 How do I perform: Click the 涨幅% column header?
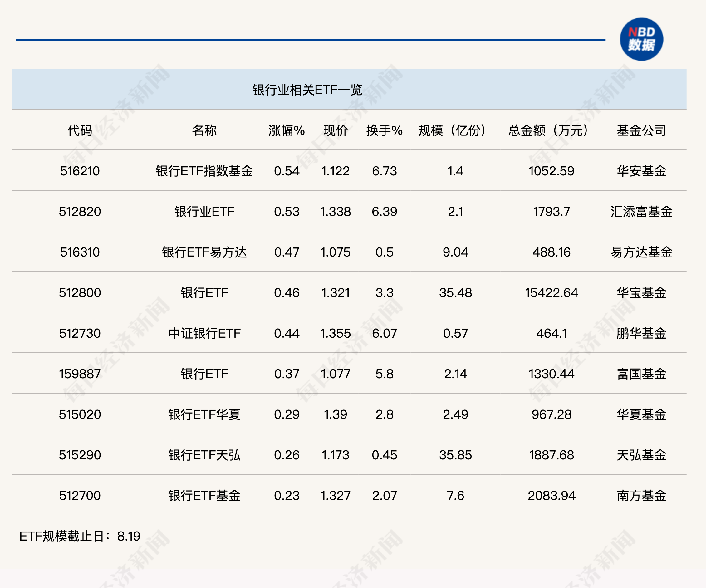pos(287,130)
